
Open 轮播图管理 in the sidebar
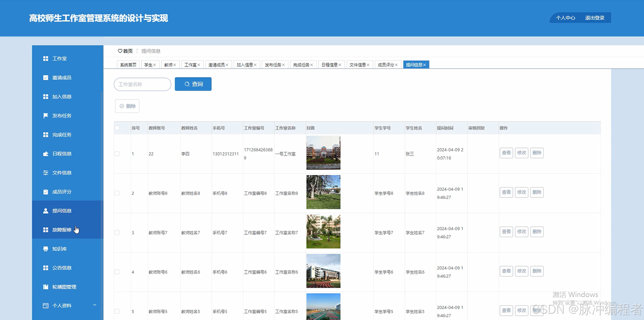pos(68,287)
